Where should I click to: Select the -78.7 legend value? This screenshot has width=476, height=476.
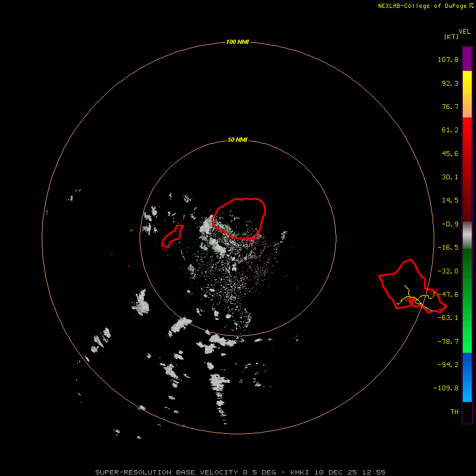point(448,342)
